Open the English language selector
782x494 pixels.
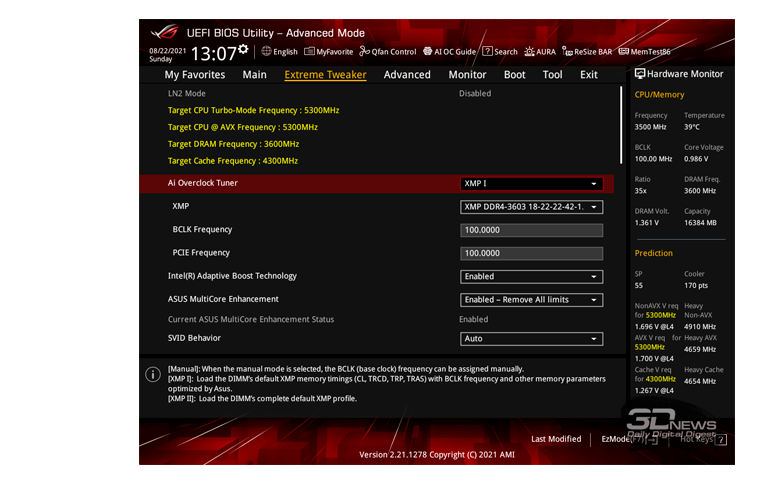point(279,52)
